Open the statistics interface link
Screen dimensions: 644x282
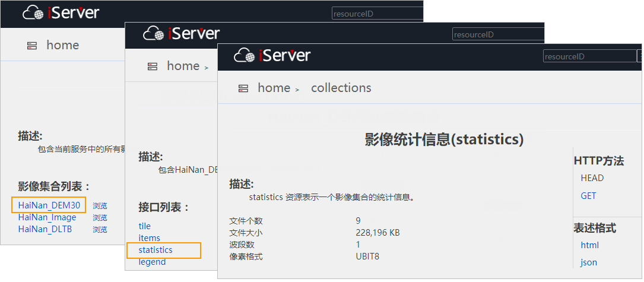[156, 250]
